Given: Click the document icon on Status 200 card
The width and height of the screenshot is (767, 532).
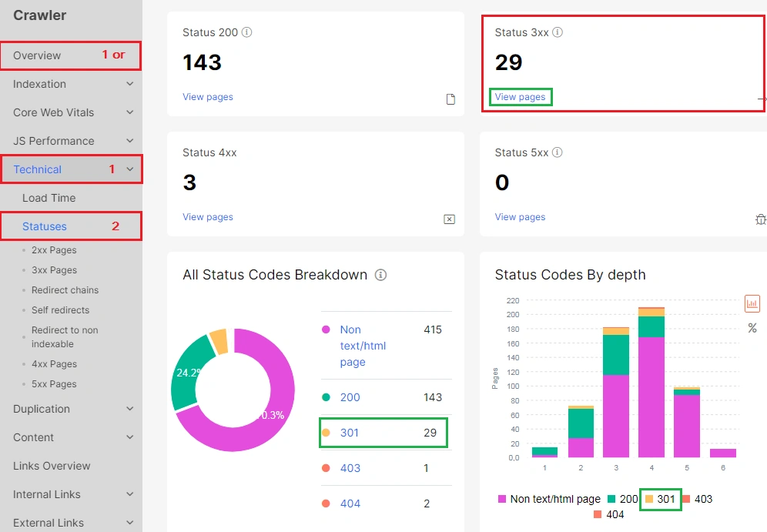Looking at the screenshot, I should click(x=450, y=99).
